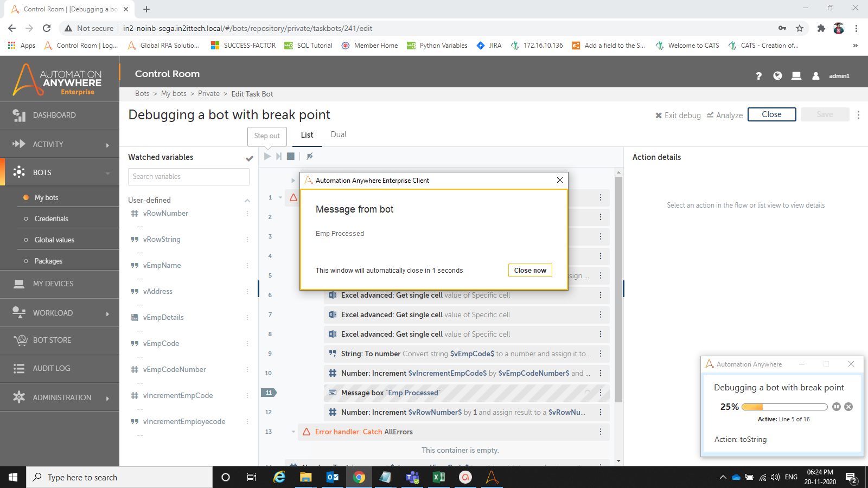Click the Automation Anywhere Enterprise logo
868x488 pixels.
click(x=58, y=79)
